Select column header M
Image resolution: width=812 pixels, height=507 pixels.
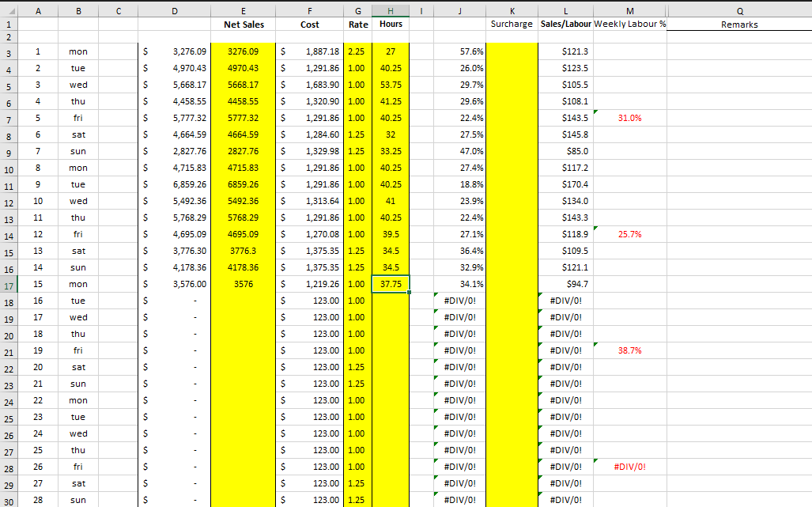pyautogui.click(x=629, y=11)
